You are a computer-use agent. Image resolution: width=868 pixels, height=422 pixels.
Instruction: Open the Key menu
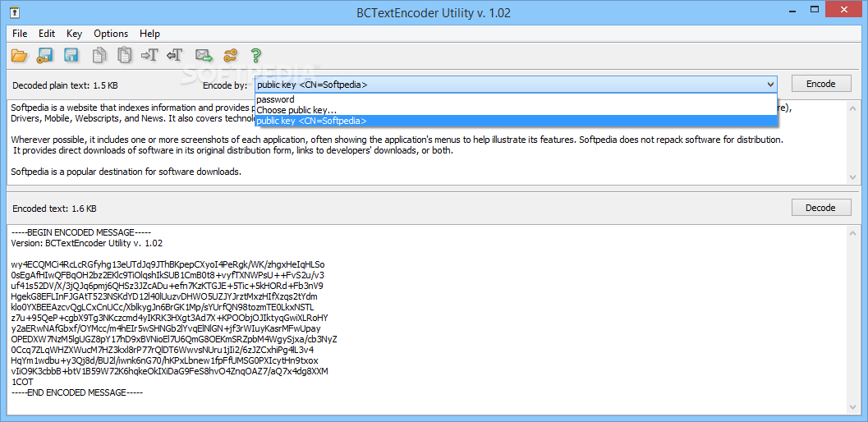click(74, 33)
